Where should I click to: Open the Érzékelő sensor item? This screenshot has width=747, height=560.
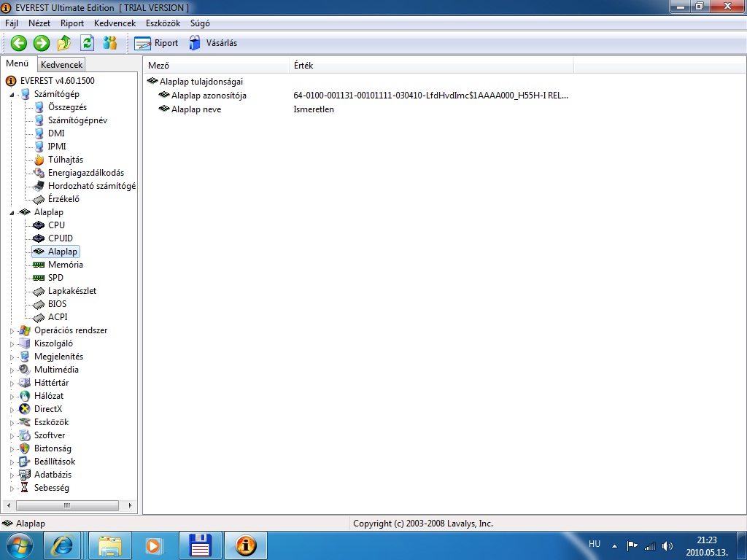click(63, 199)
